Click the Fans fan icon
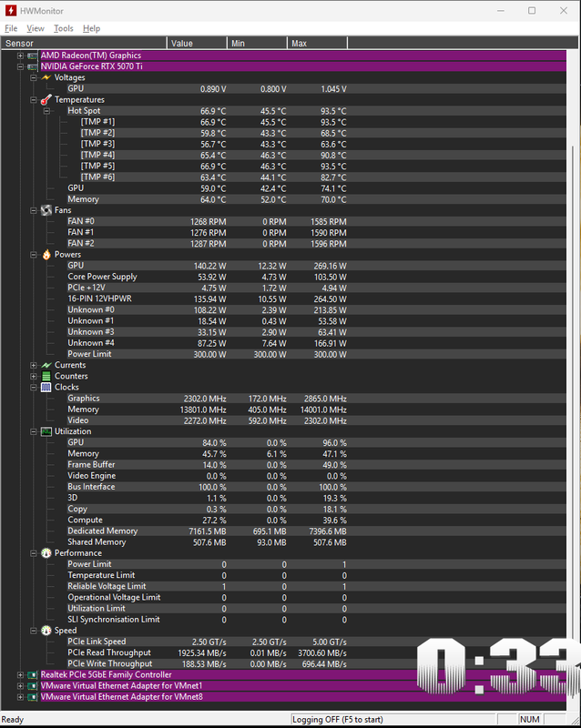 pyautogui.click(x=46, y=210)
